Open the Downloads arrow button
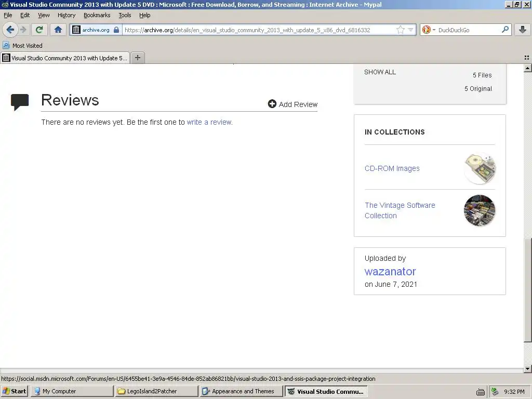532x399 pixels. [x=523, y=30]
